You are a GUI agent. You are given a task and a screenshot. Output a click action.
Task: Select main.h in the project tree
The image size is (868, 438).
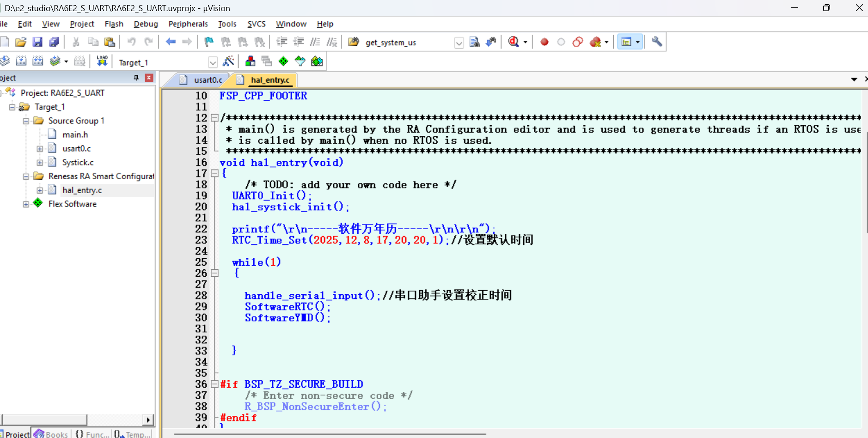(75, 135)
